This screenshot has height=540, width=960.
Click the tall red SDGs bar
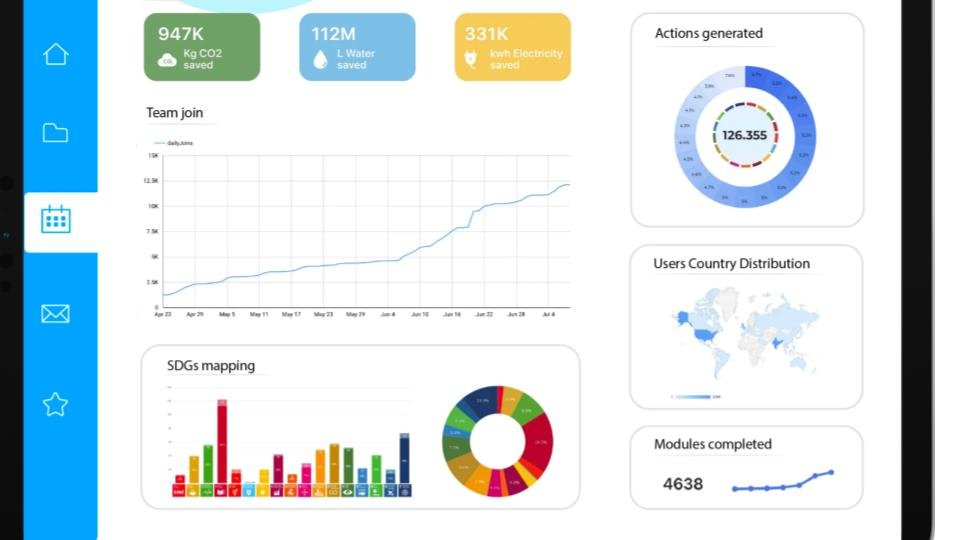coord(222,442)
